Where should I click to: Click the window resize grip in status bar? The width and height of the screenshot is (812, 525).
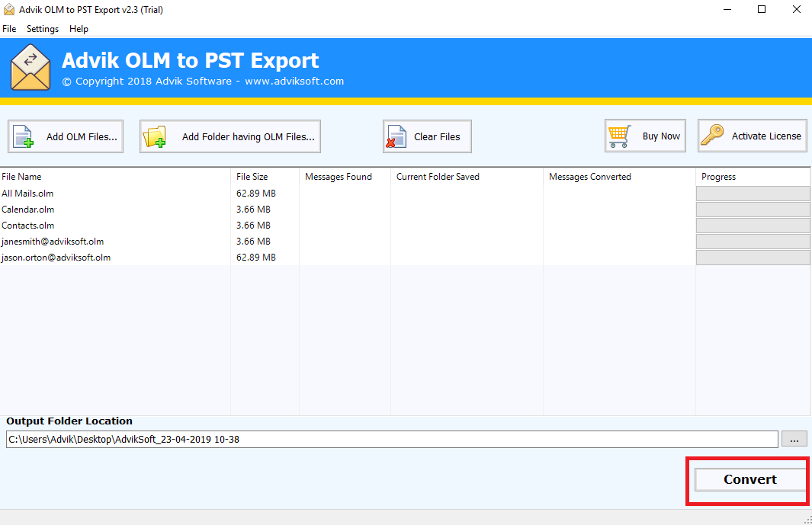pyautogui.click(x=807, y=520)
